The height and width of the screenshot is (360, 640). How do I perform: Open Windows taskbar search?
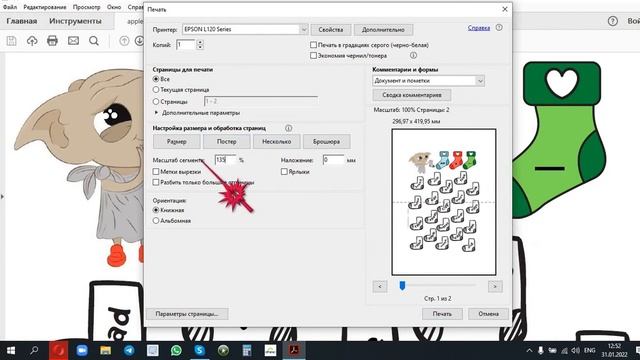tap(34, 351)
